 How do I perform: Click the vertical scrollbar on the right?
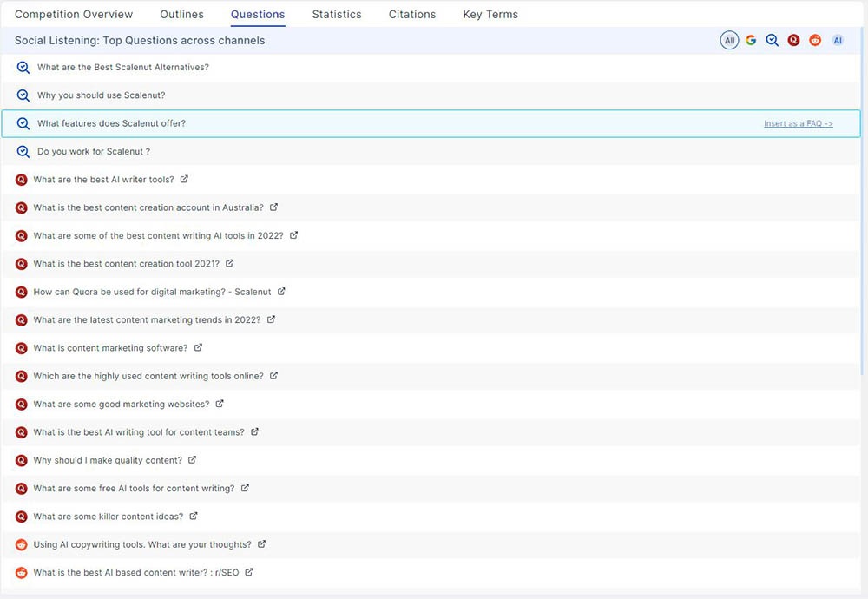863,217
